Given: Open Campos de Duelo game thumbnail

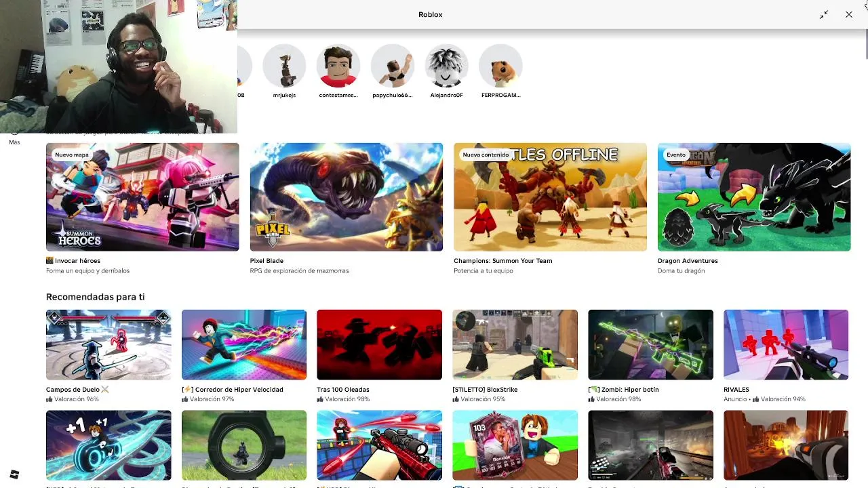Looking at the screenshot, I should (108, 345).
